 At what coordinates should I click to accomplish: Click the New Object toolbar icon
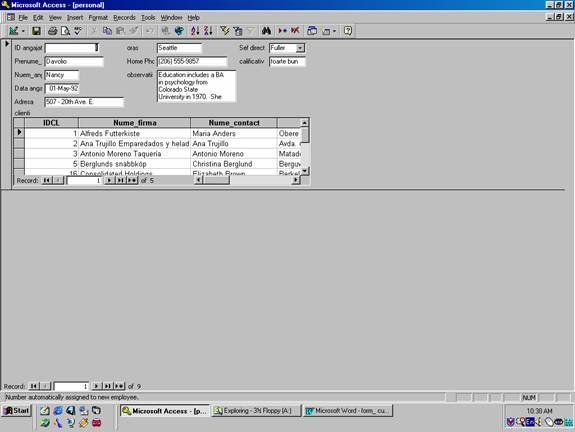click(x=326, y=31)
